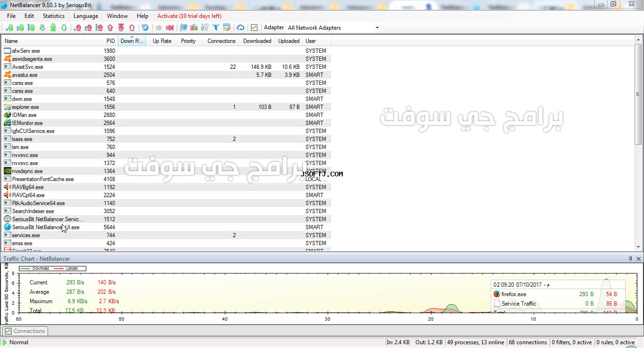The width and height of the screenshot is (644, 348).
Task: Sort by Down Rate column header
Action: 132,41
